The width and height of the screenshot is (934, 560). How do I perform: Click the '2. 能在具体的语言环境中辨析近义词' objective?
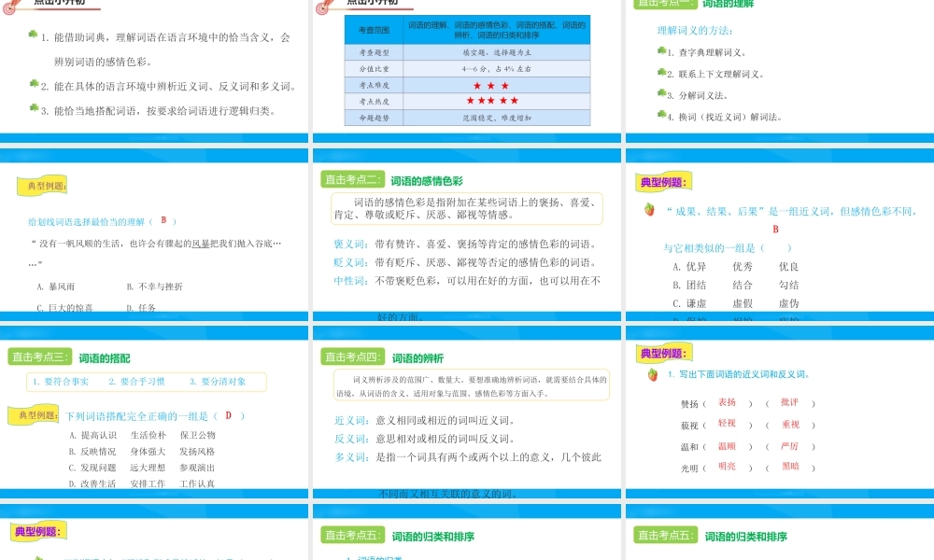(169, 86)
